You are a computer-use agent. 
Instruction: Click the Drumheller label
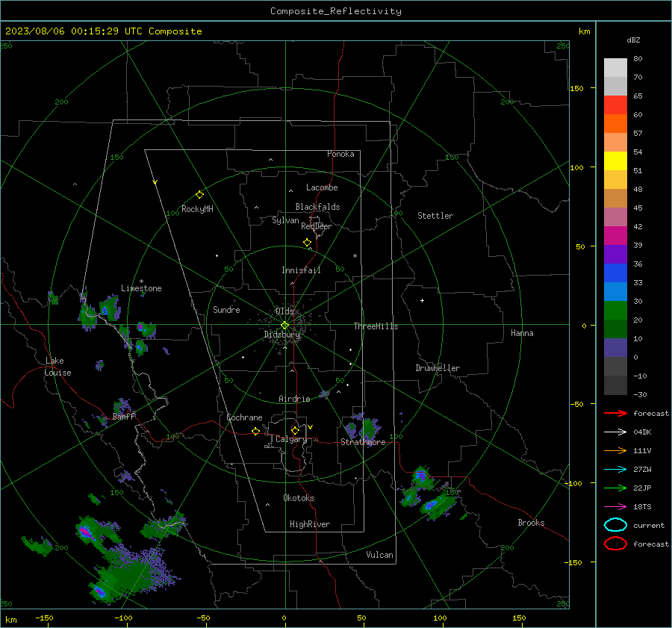(x=438, y=368)
